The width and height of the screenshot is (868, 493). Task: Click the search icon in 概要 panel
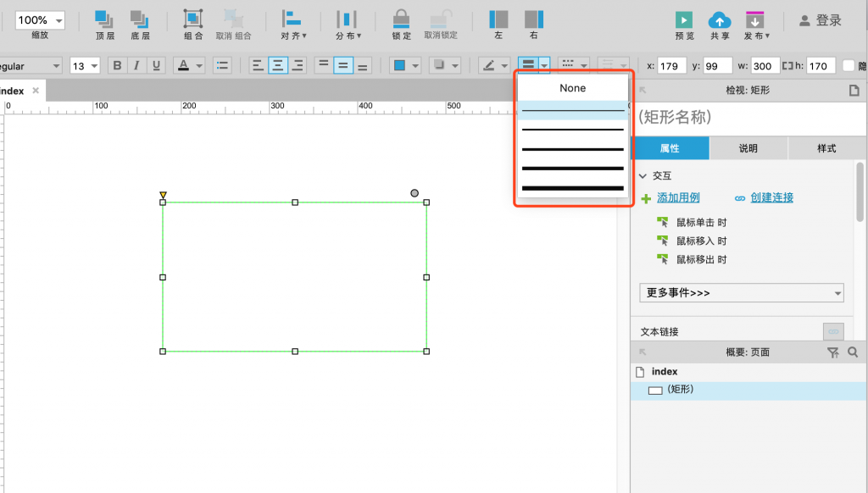point(853,352)
